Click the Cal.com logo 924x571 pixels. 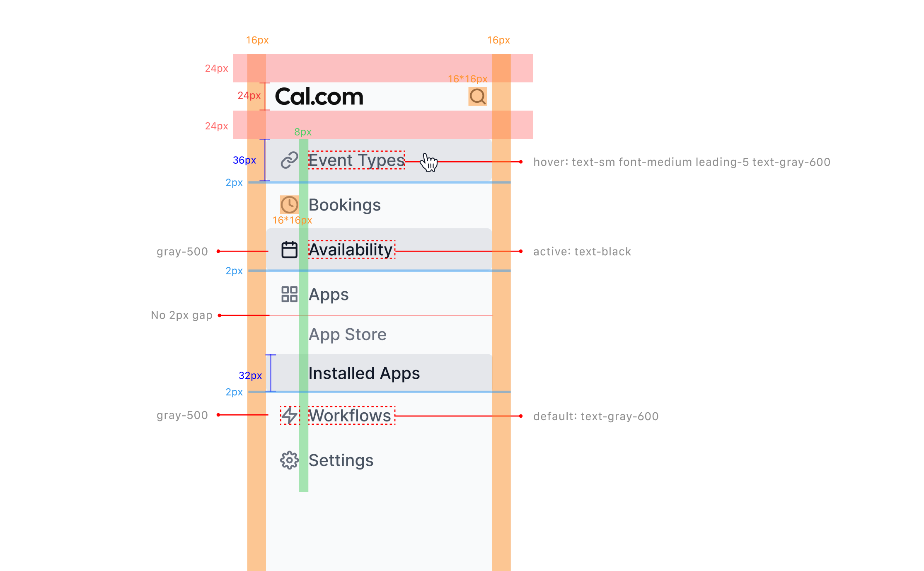pos(318,97)
